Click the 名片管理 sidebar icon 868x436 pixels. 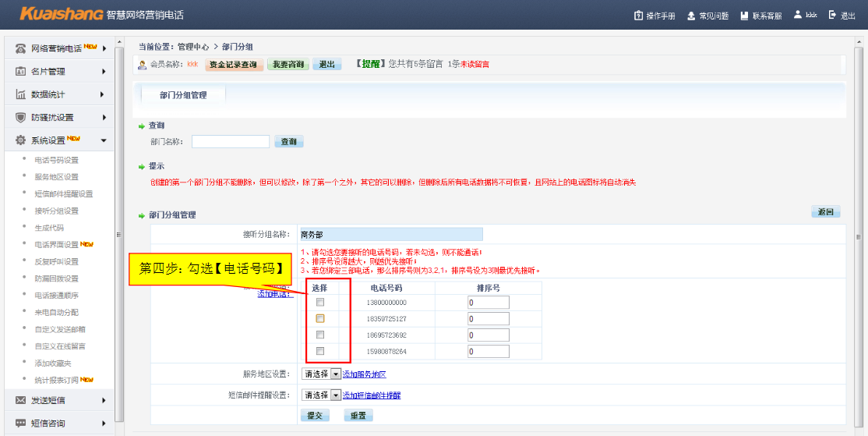[x=21, y=72]
